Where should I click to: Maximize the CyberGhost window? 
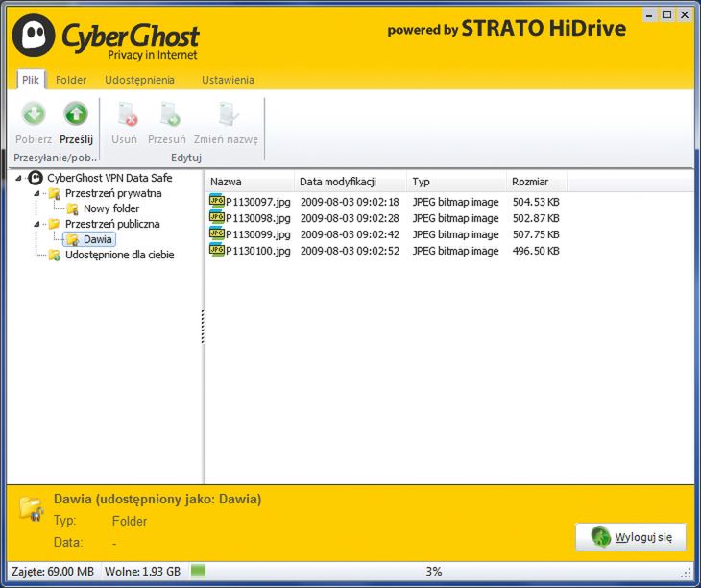point(666,15)
